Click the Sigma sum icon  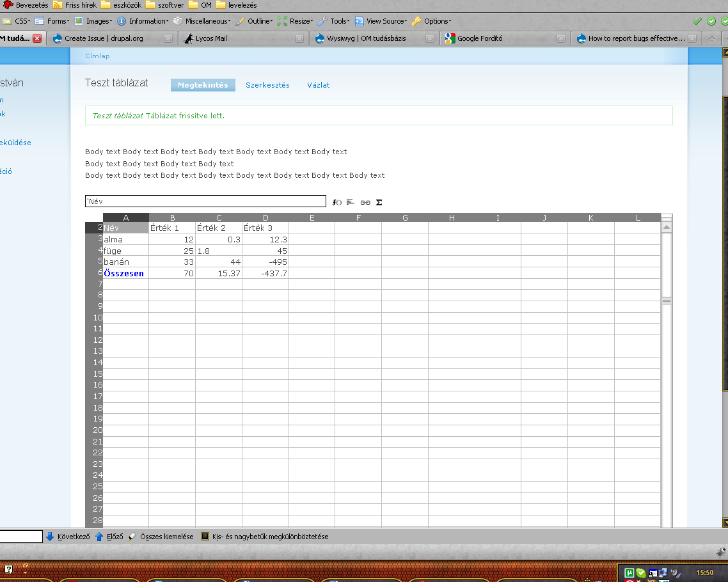(379, 202)
